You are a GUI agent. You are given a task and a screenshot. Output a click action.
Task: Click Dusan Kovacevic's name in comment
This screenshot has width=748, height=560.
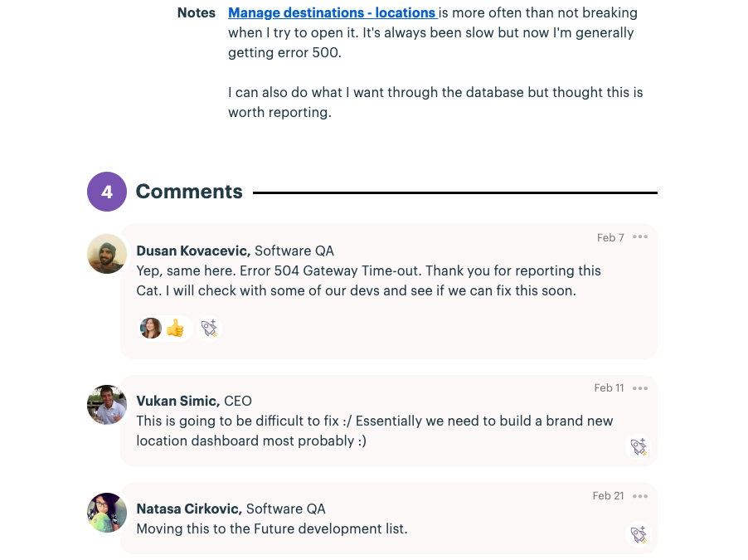(x=193, y=251)
